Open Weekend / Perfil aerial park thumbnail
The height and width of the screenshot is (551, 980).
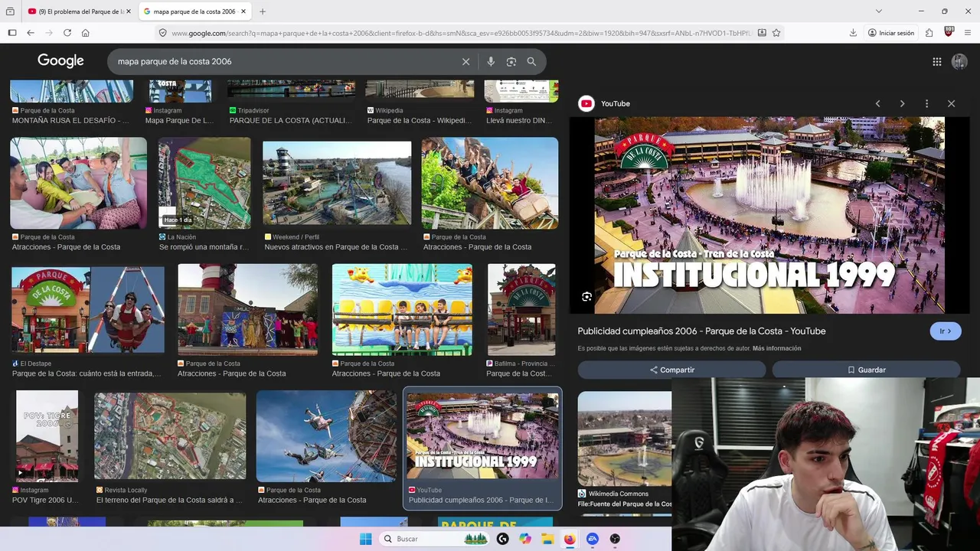(x=337, y=183)
